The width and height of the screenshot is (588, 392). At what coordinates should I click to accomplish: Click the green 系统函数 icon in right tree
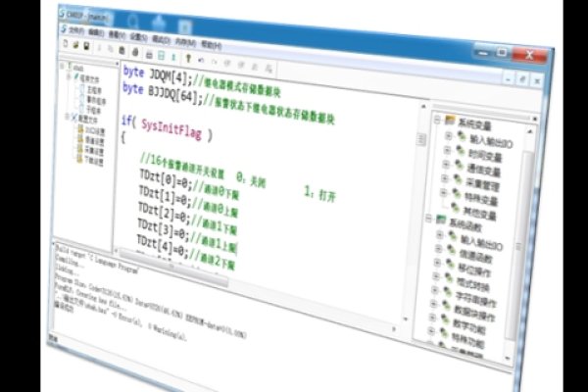[441, 220]
